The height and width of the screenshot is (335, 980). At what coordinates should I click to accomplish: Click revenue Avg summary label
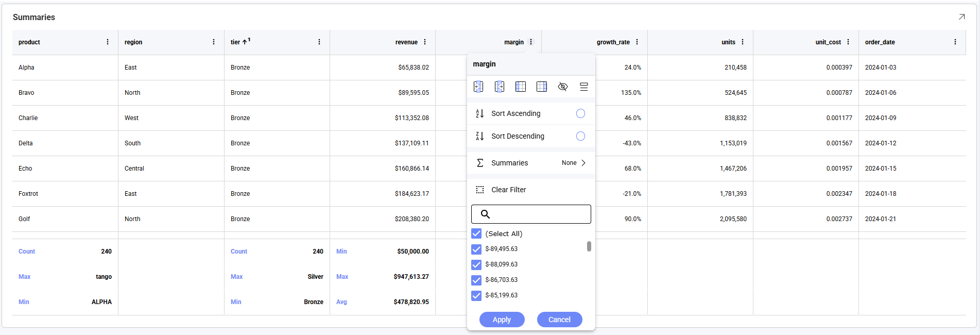(x=341, y=302)
